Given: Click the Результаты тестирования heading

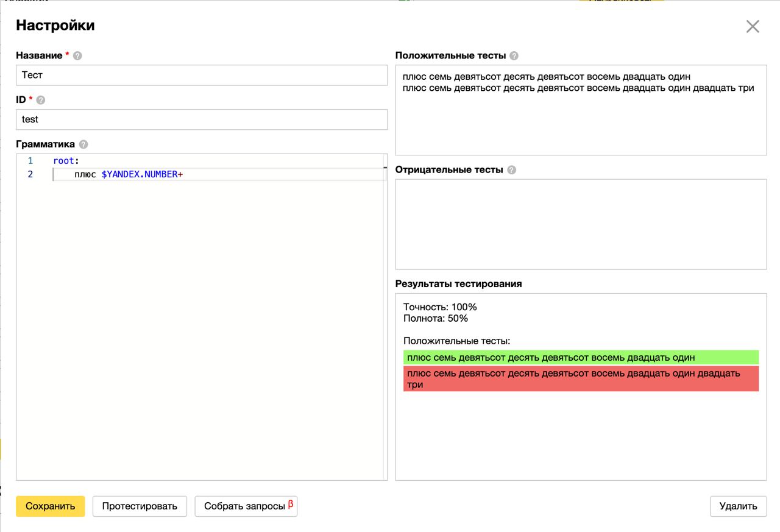Looking at the screenshot, I should 458,284.
